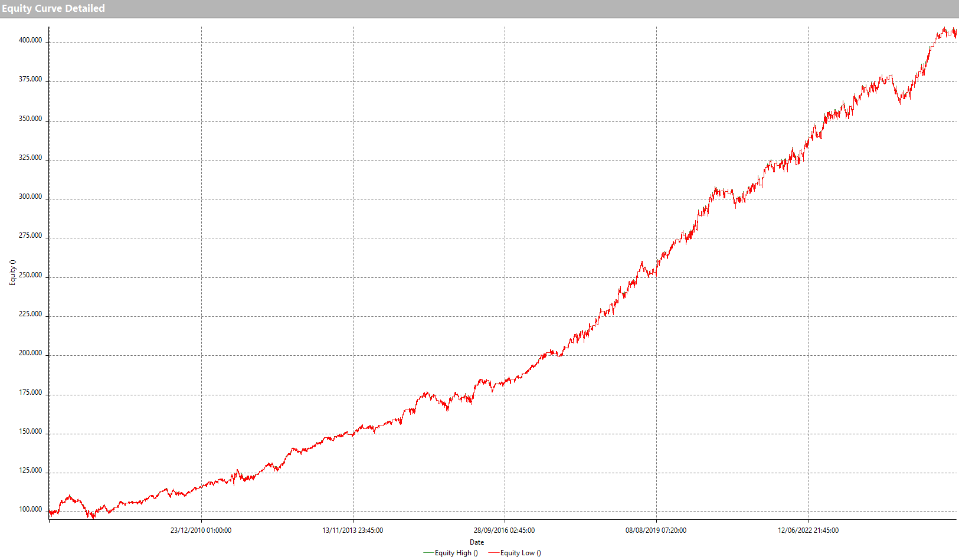Image resolution: width=959 pixels, height=560 pixels.
Task: Toggle the Equity Low legend entry
Action: coord(520,553)
